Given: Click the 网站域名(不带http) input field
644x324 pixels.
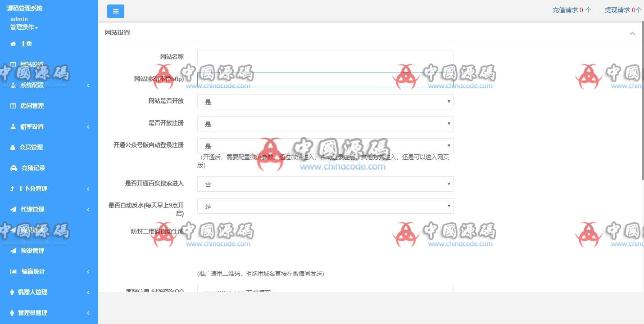Looking at the screenshot, I should pyautogui.click(x=325, y=79).
